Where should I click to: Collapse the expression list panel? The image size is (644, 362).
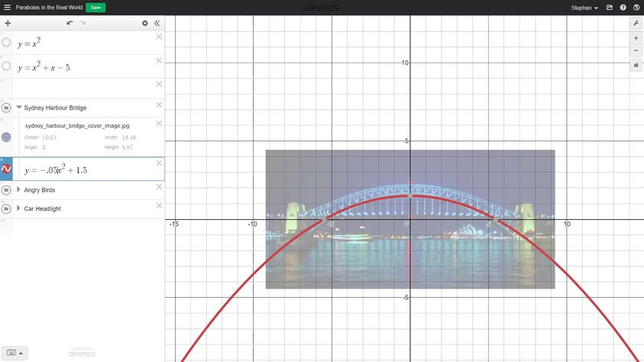pyautogui.click(x=157, y=24)
